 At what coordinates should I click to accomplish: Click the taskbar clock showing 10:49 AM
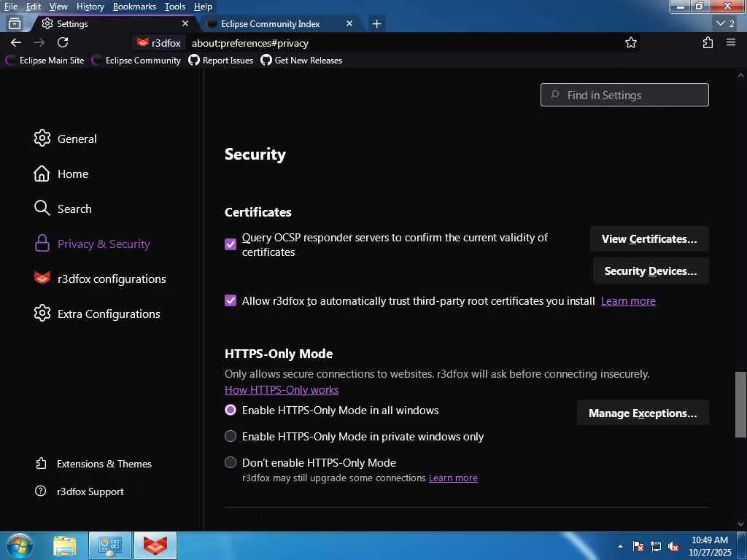tap(710, 546)
